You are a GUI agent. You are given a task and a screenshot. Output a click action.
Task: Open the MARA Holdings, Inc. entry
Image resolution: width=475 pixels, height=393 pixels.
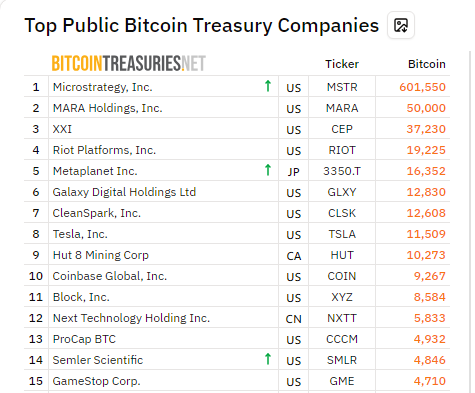tap(107, 108)
